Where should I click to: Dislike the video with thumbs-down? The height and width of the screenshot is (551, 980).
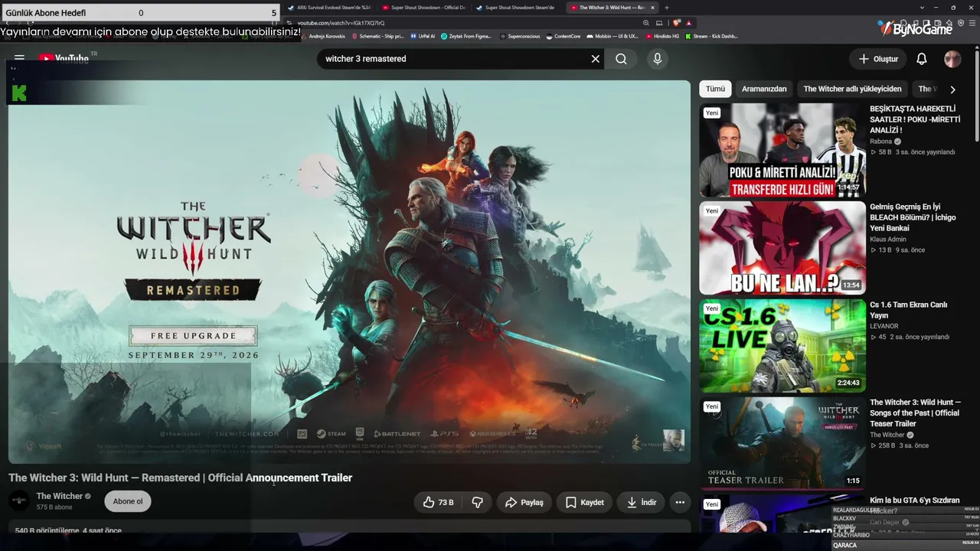(x=477, y=502)
